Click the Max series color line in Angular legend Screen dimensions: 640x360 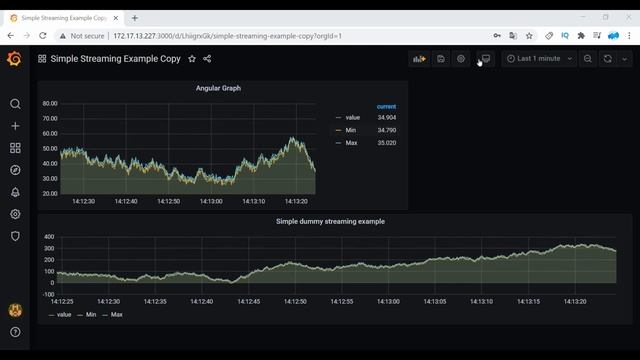[338, 143]
